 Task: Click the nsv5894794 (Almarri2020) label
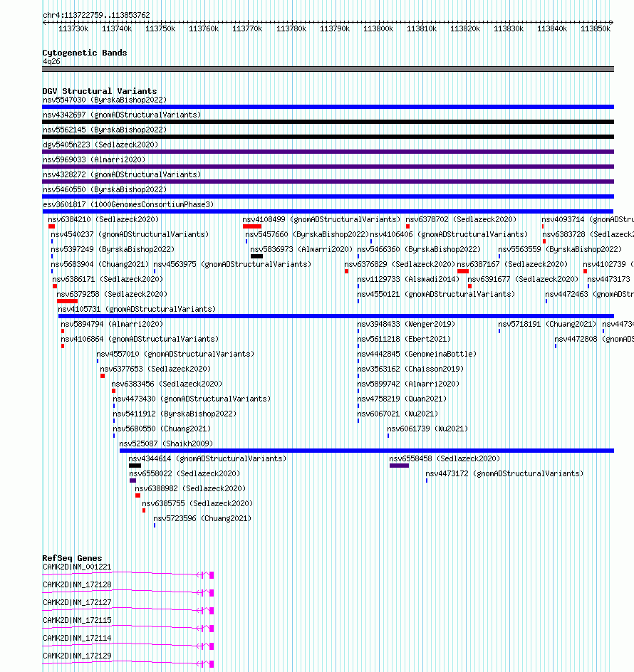coord(112,325)
